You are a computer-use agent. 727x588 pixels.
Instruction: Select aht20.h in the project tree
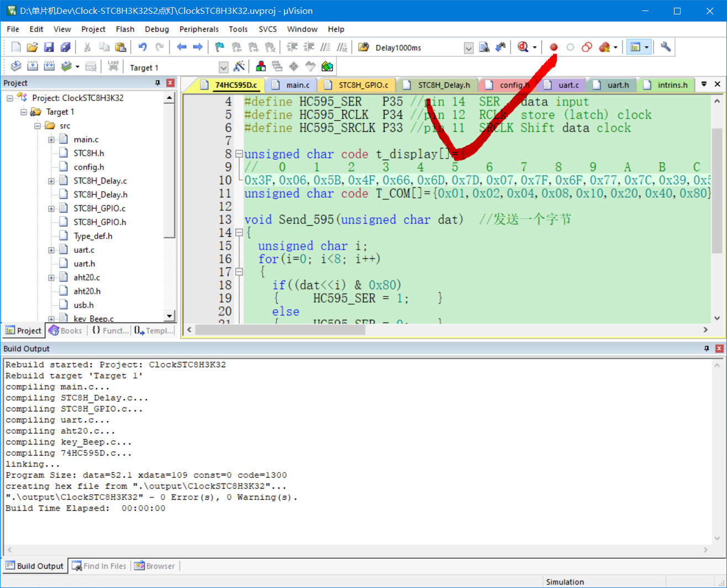point(87,291)
